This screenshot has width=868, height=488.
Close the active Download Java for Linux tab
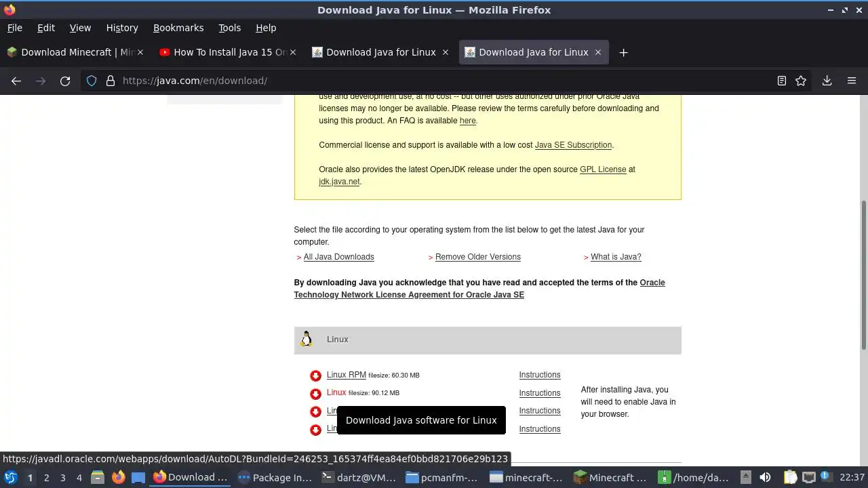(x=598, y=52)
